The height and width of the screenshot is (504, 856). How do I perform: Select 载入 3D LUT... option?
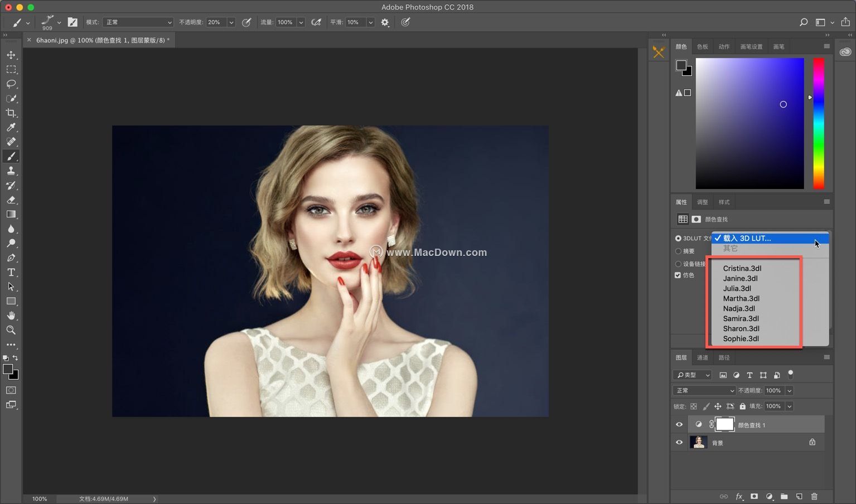click(747, 238)
